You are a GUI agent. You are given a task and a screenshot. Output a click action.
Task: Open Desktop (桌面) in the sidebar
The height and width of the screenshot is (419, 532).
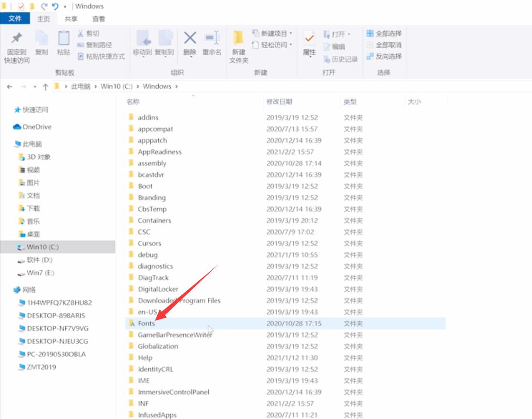click(29, 234)
